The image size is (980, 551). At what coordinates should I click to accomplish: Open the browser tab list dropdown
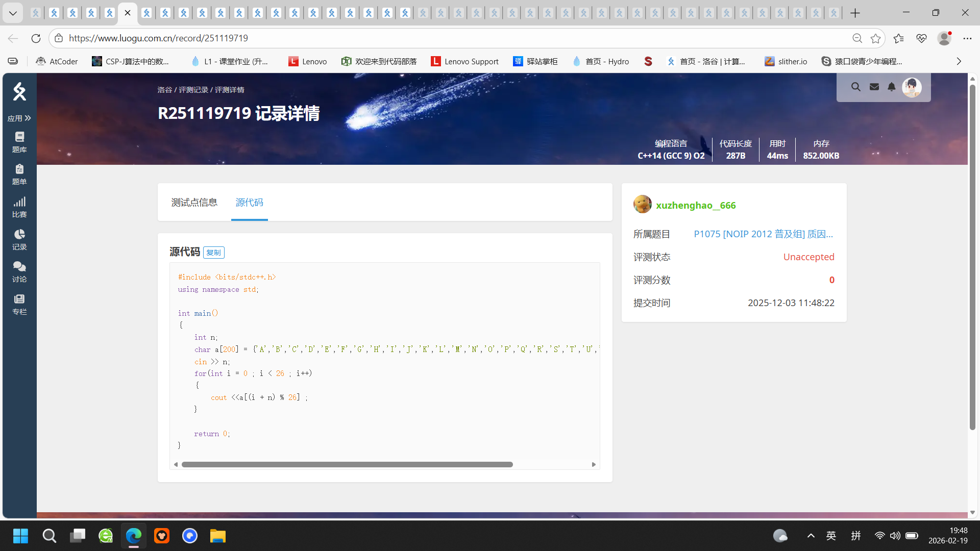pos(13,13)
